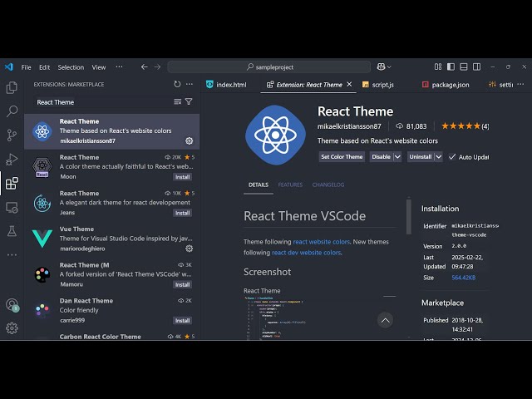This screenshot has width=532, height=399.
Task: Click the React Theme extension search field
Action: [100, 102]
